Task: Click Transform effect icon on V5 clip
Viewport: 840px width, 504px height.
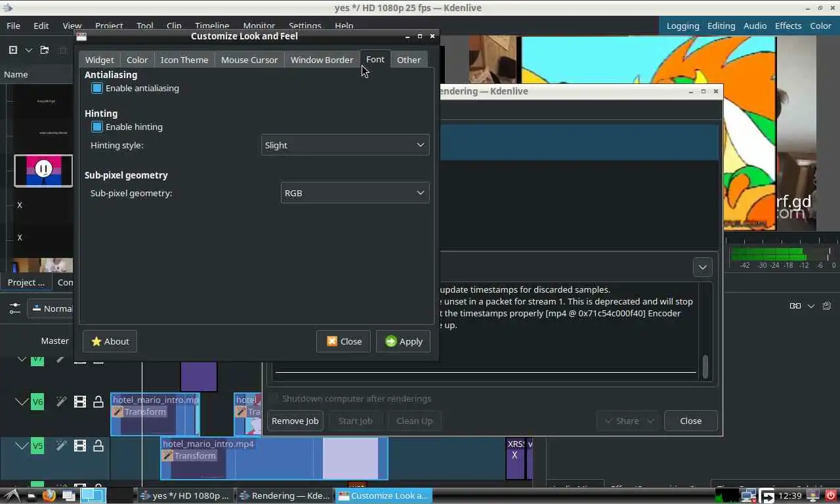Action: click(168, 455)
